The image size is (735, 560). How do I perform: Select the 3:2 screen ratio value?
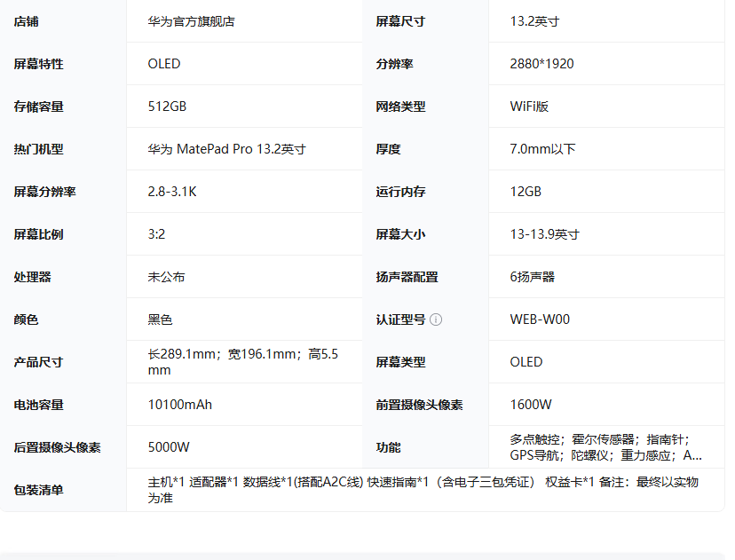coord(156,234)
